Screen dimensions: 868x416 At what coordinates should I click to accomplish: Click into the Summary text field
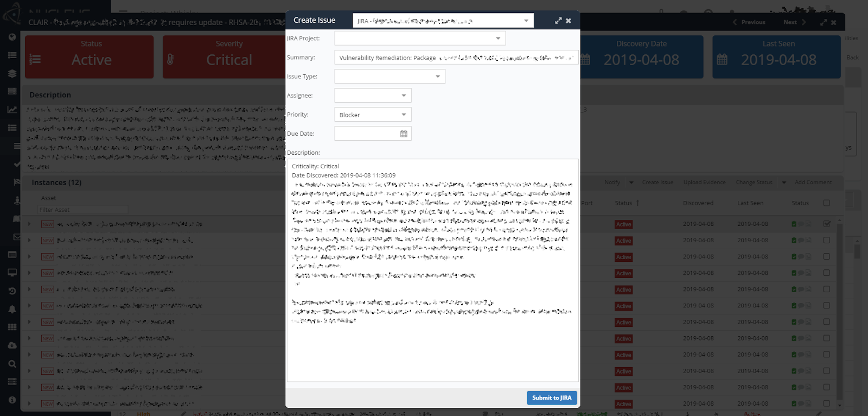coord(456,58)
